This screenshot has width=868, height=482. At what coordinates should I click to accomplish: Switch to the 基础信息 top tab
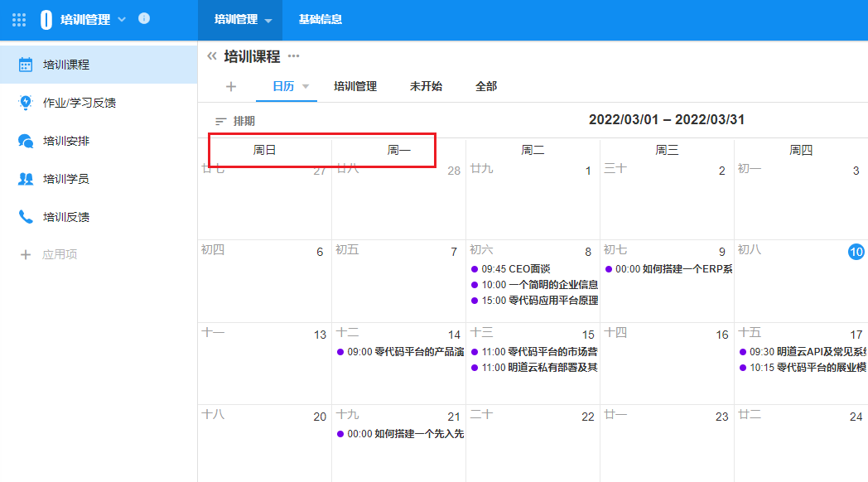coord(321,19)
